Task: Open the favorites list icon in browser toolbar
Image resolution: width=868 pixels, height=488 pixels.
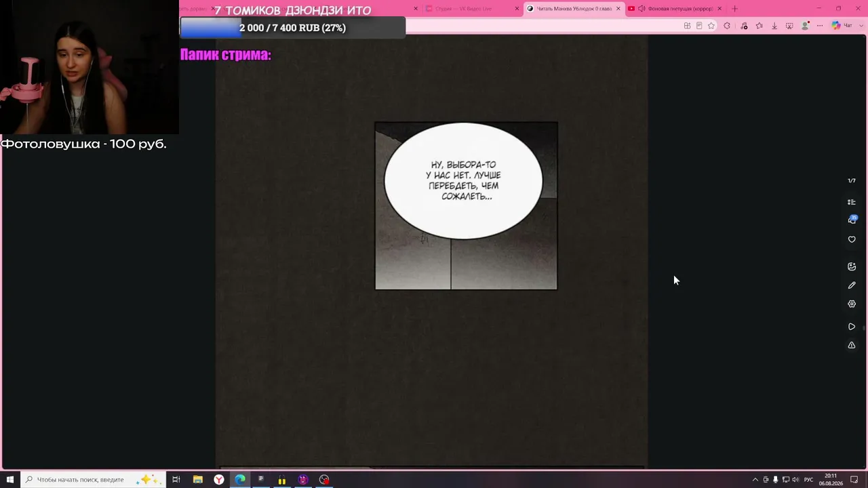Action: [x=759, y=26]
